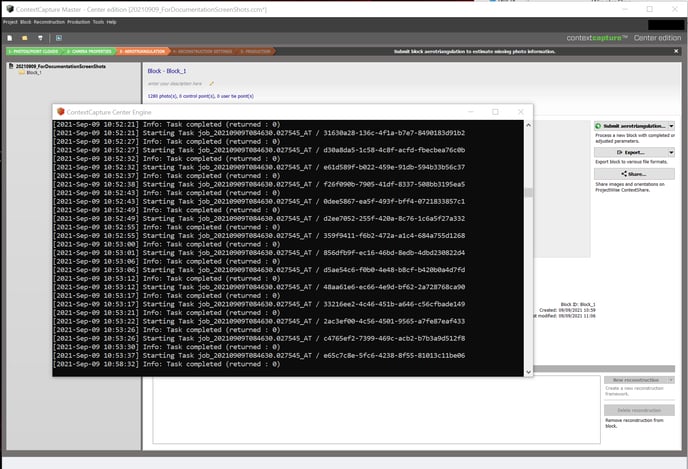Click the New reconstruction button
This screenshot has width=688, height=469.
[636, 380]
